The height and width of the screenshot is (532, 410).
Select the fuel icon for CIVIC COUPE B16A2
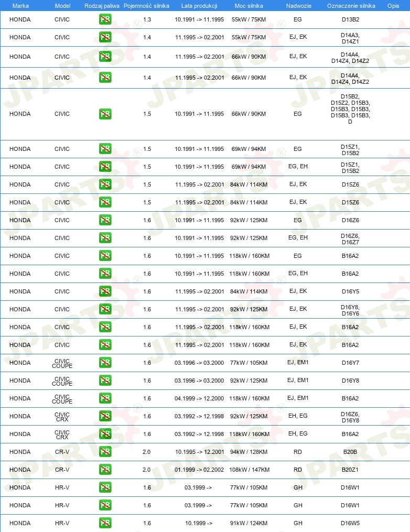[105, 398]
